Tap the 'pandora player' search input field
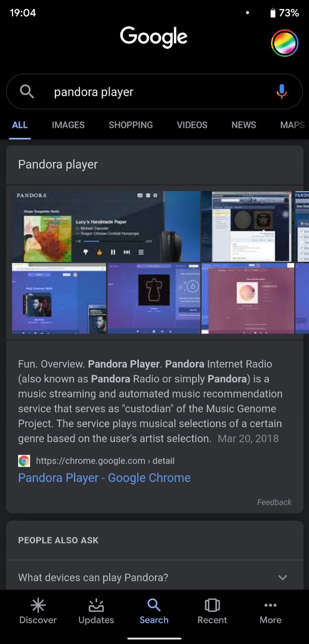309x644 pixels. click(154, 92)
